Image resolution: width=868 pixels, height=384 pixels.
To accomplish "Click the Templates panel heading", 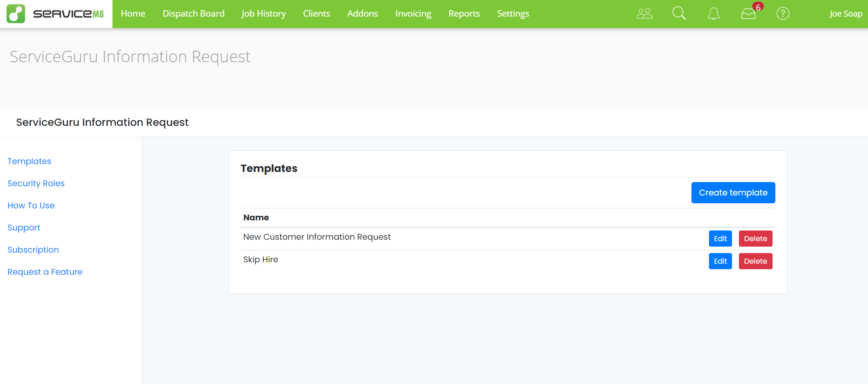I will (x=269, y=168).
